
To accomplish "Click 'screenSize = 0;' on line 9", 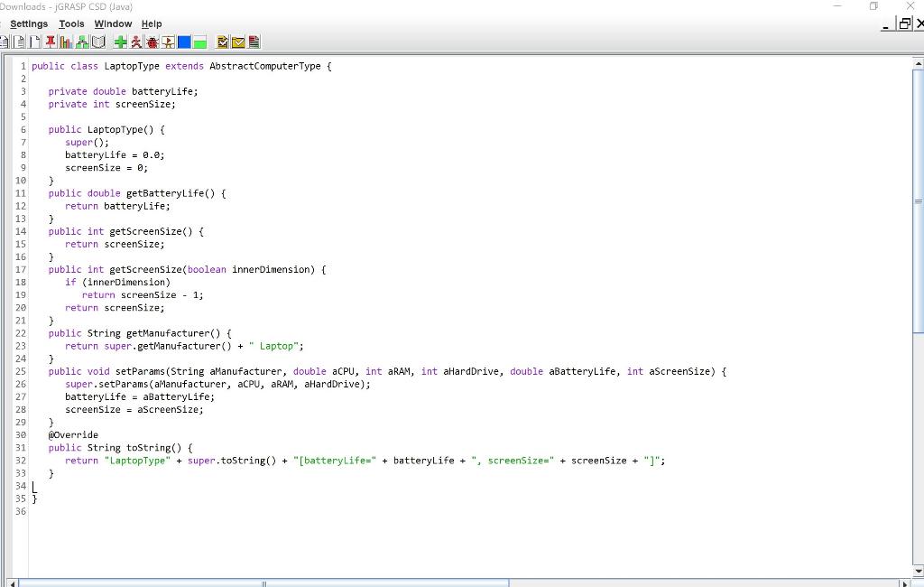I will 106,168.
